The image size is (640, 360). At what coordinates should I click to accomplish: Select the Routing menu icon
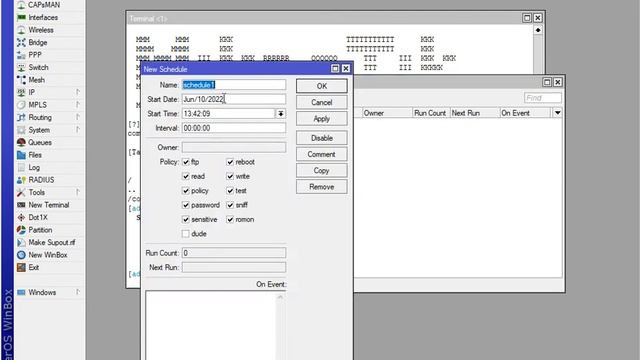pyautogui.click(x=21, y=118)
